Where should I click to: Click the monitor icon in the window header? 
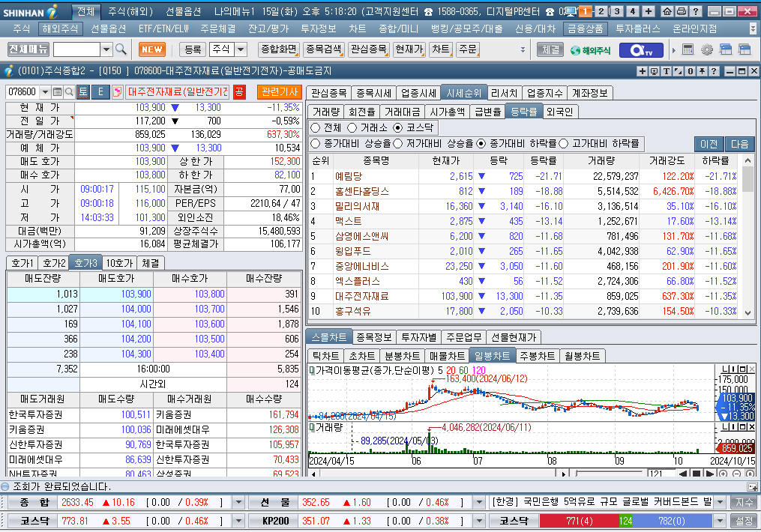tap(655, 71)
